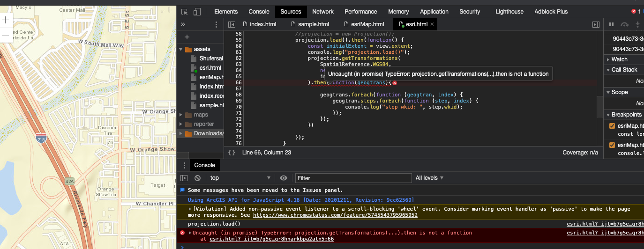Open the chromestatus.com feature link
644x249 pixels.
point(335,215)
